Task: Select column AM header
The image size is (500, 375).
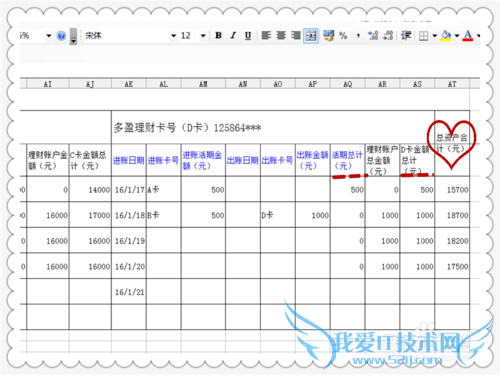Action: point(203,84)
